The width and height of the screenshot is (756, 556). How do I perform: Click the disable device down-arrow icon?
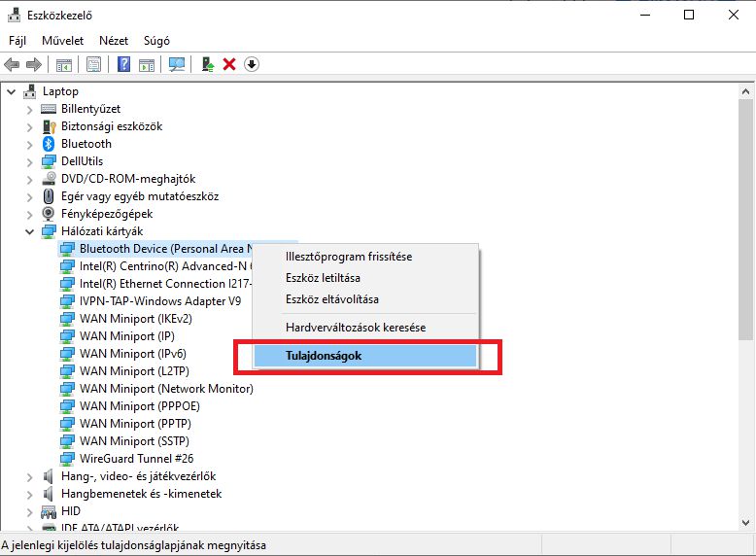click(x=252, y=64)
